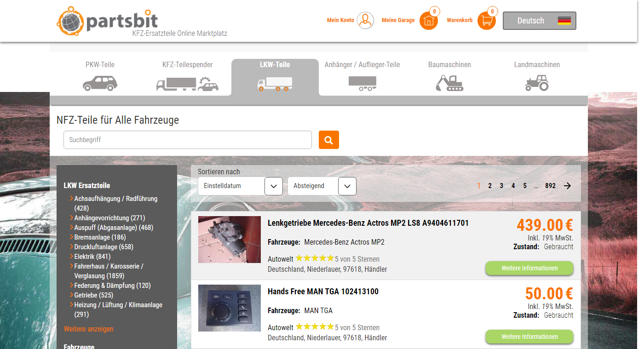644x349 pixels.
Task: Click the 50.00 € price
Action: (x=549, y=294)
